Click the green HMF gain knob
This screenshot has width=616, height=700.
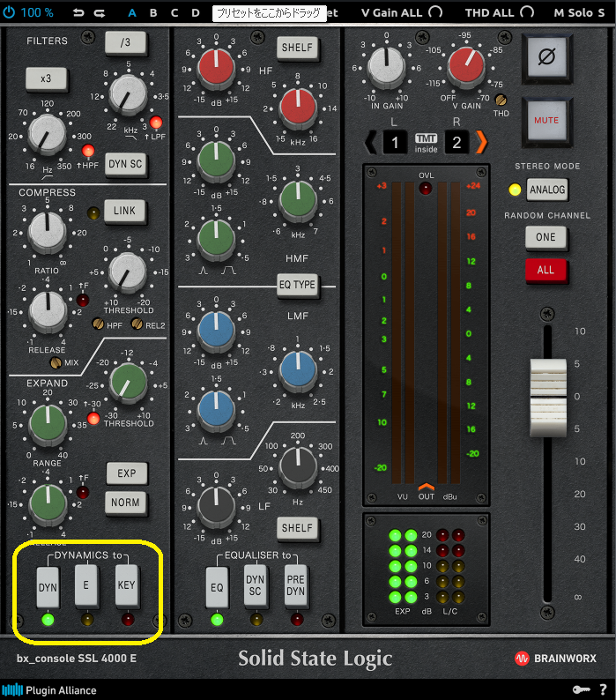click(216, 160)
